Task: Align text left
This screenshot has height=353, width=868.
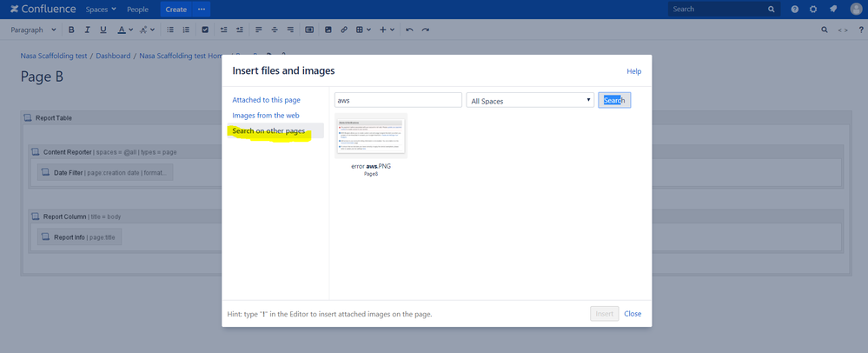Action: 259,30
